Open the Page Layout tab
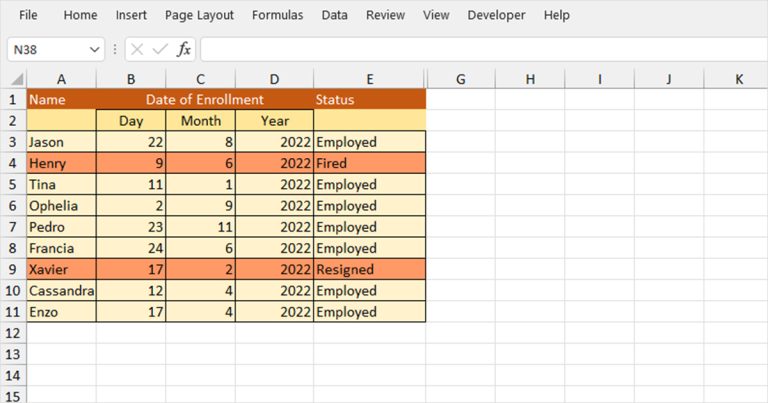This screenshot has width=768, height=403. coord(199,15)
